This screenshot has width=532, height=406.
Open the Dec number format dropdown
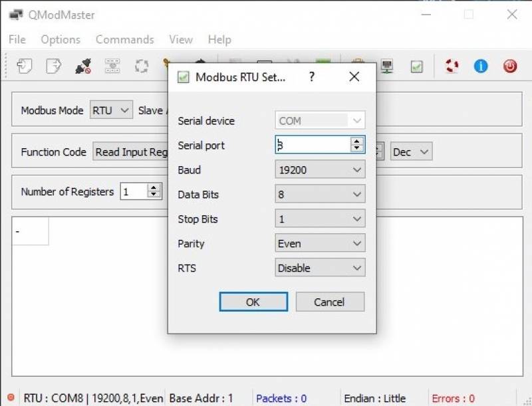tap(411, 152)
